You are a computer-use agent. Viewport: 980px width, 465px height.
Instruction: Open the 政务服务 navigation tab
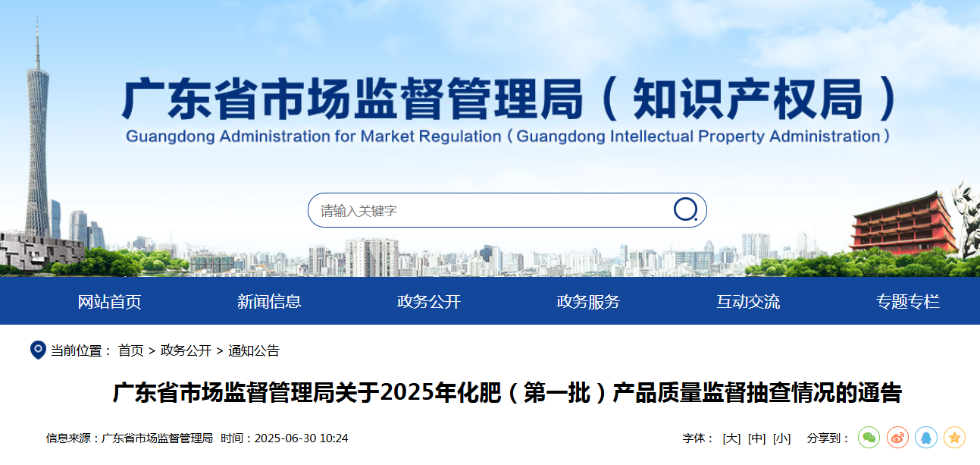click(x=588, y=301)
